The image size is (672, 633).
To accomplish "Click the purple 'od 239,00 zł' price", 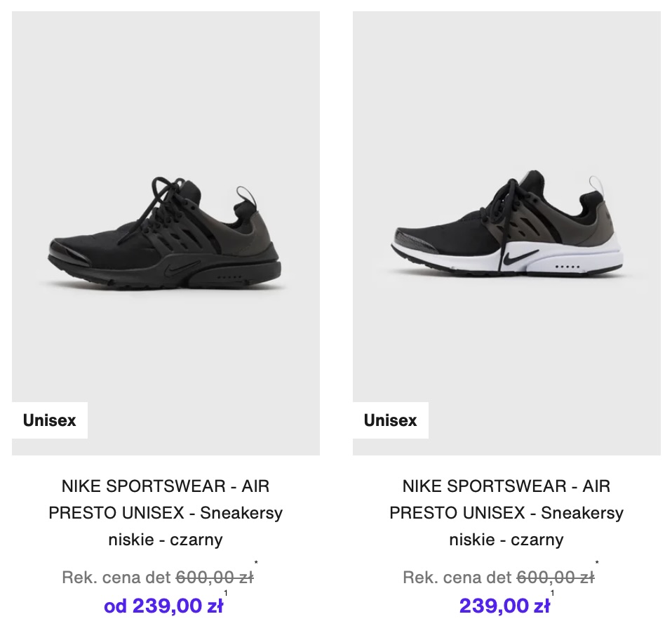I will coord(163,606).
